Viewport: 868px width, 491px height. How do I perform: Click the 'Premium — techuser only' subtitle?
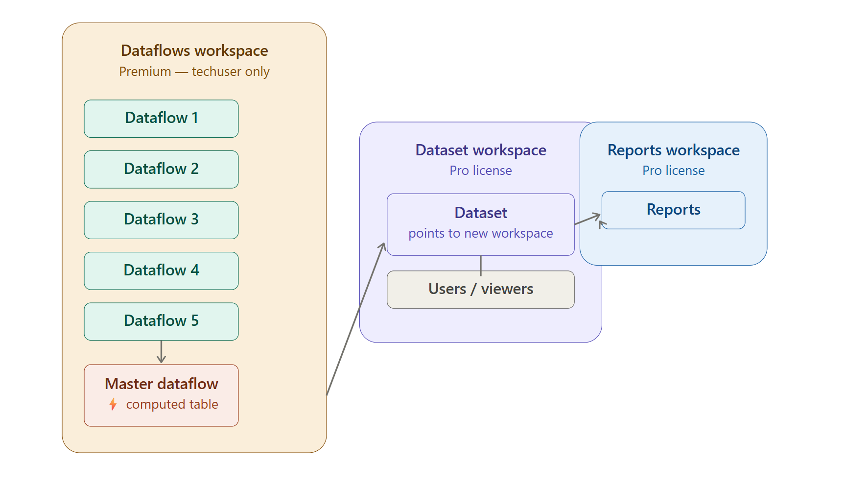[194, 72]
